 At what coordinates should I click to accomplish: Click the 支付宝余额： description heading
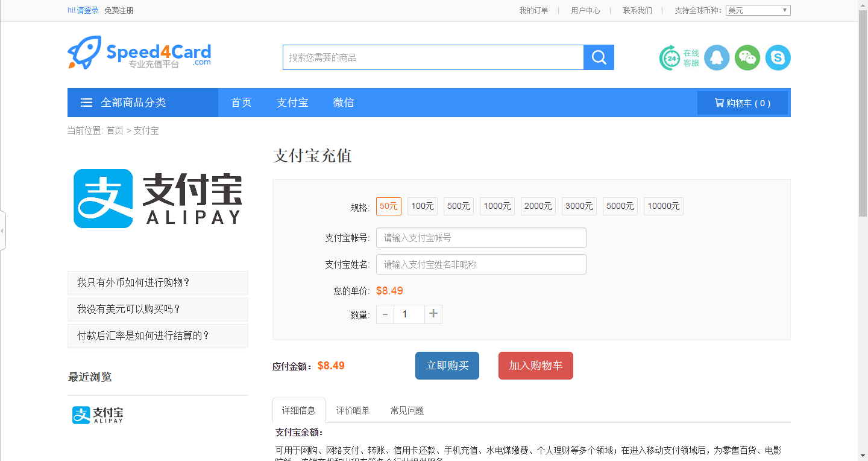point(299,433)
